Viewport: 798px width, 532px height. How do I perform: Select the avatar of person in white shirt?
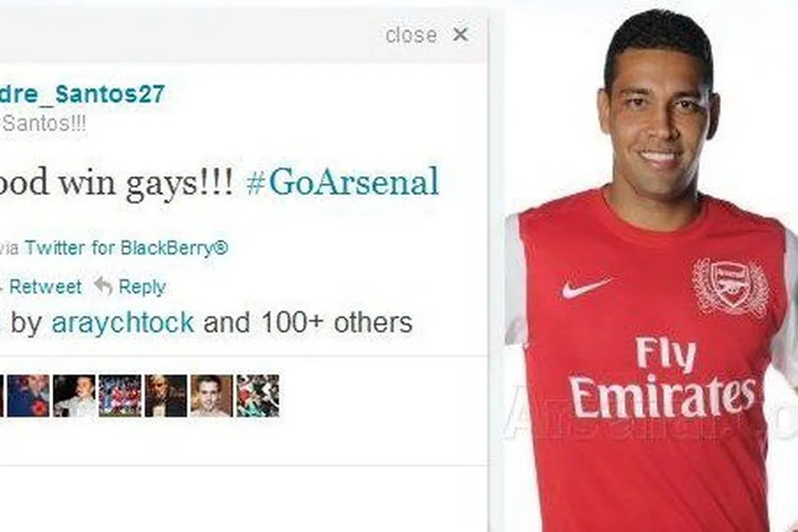coord(74,395)
